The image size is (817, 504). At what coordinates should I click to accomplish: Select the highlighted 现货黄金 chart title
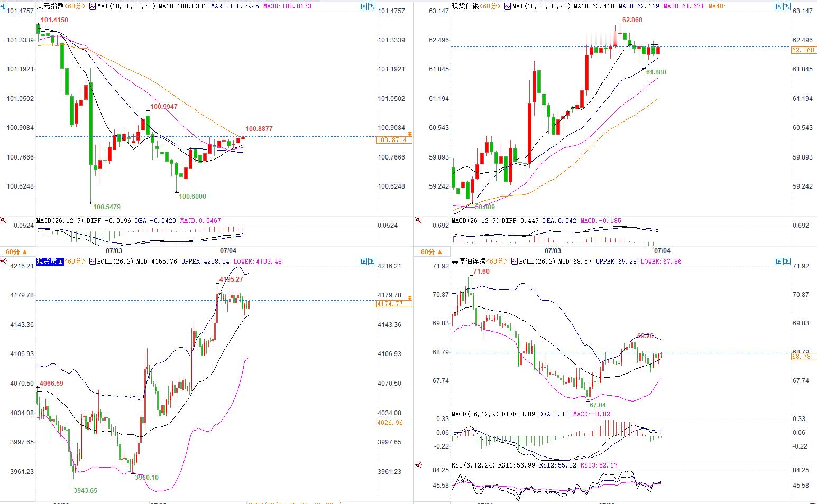[50, 262]
